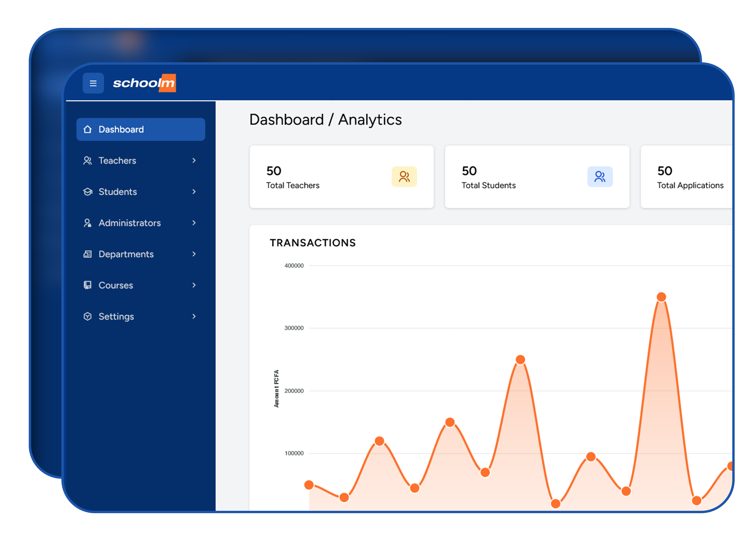Viewport: 756px width, 547px height.
Task: Open the Courses menu item
Action: pos(116,285)
